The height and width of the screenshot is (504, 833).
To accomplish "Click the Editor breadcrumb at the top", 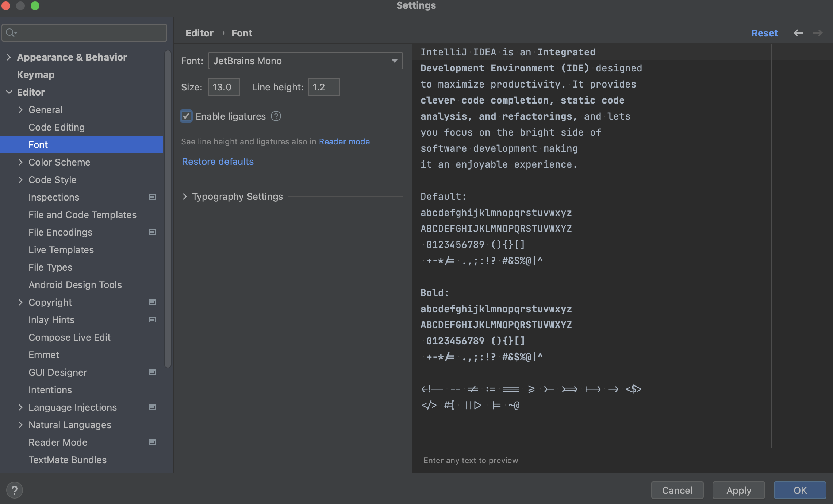I will [x=199, y=33].
